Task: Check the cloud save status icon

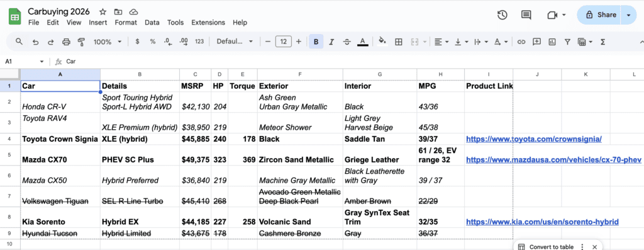Action: [133, 12]
